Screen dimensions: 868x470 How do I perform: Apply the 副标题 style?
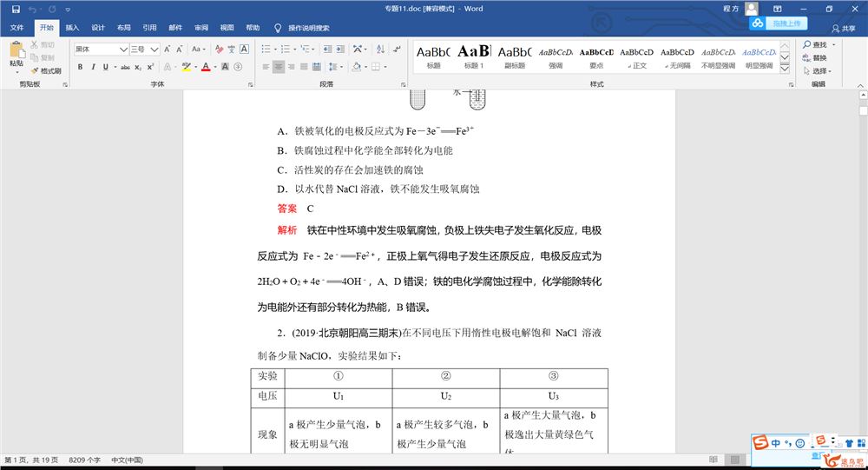(x=515, y=56)
